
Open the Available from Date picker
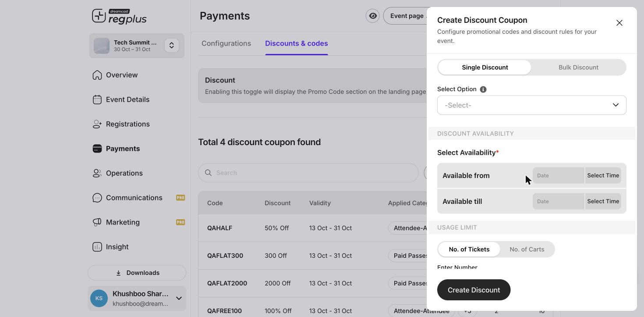[558, 175]
